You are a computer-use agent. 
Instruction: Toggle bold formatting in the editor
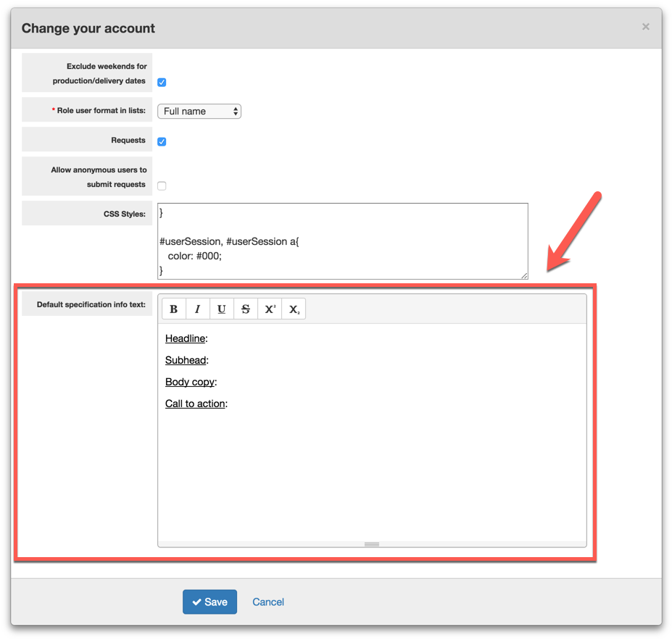(x=173, y=309)
